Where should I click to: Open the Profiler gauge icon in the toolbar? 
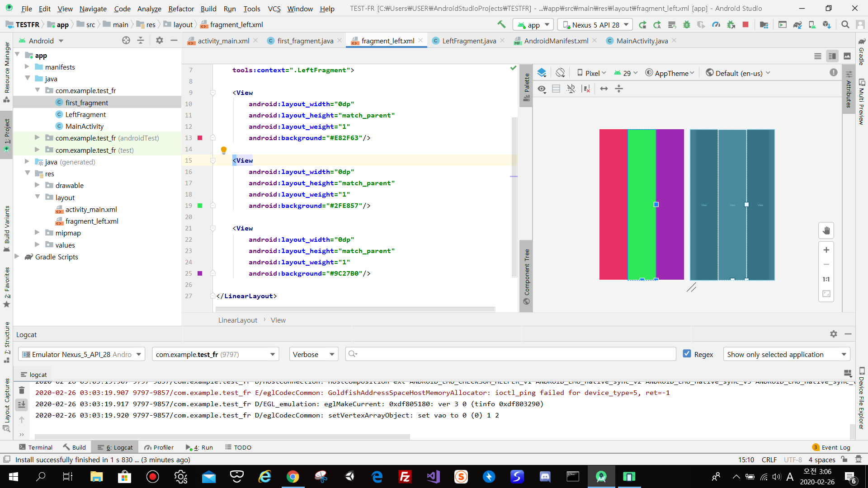coord(716,25)
